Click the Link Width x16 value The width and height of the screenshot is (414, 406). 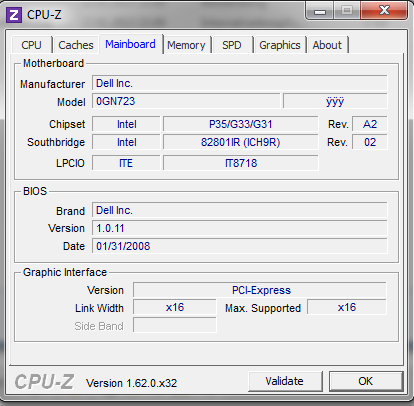[175, 307]
